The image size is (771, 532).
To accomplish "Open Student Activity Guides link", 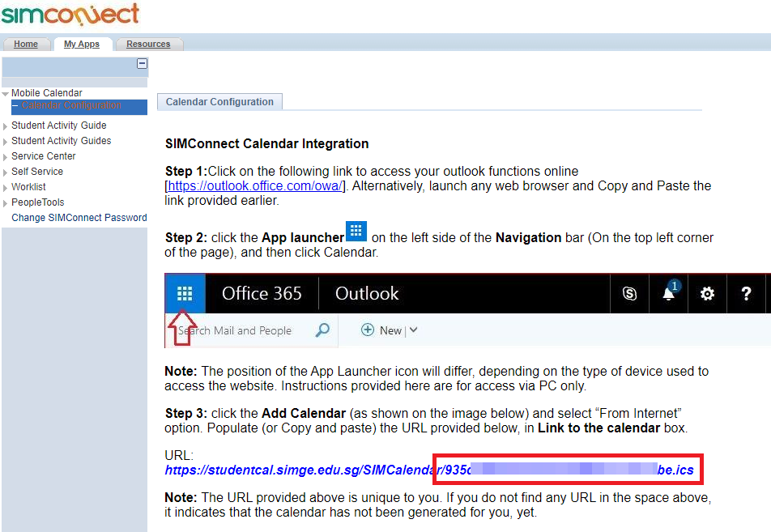I will pyautogui.click(x=62, y=141).
